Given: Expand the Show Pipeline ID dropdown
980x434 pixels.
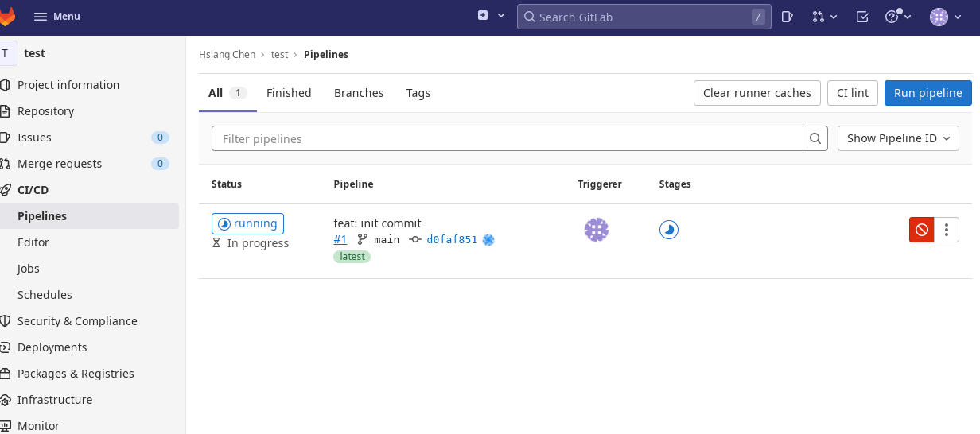Looking at the screenshot, I should point(898,138).
